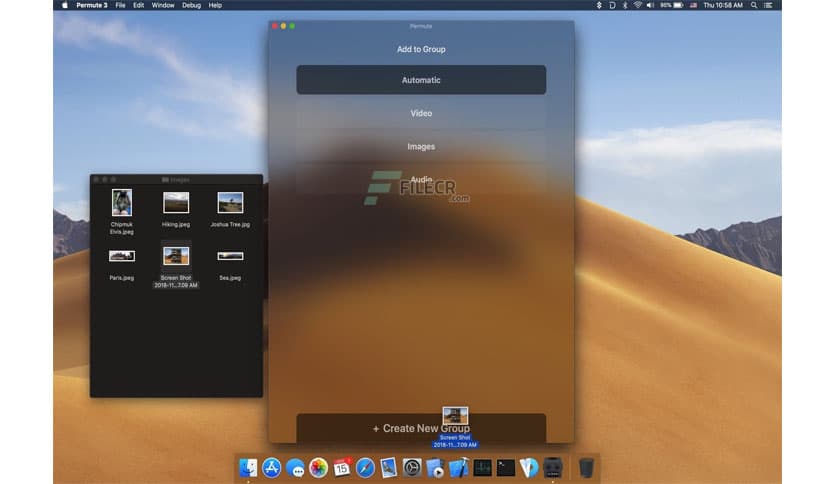Launch Xcode from the Dock
This screenshot has width=836, height=484.
pyautogui.click(x=459, y=468)
